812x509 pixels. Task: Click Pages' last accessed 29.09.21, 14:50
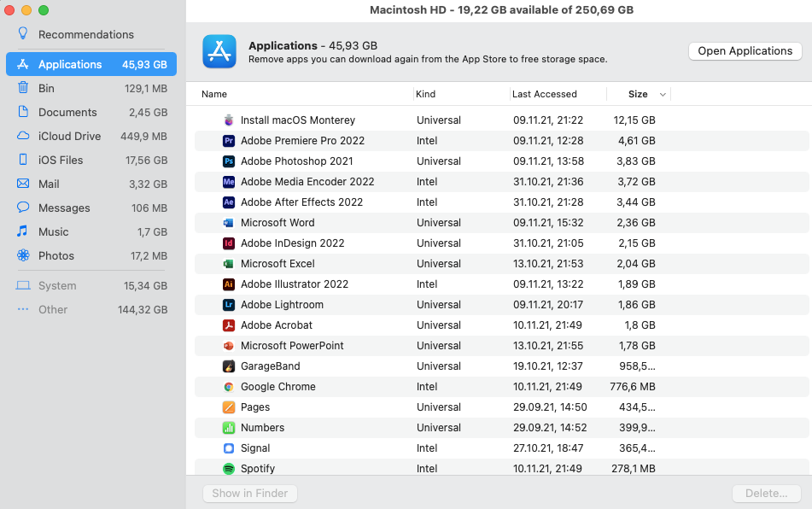pyautogui.click(x=550, y=407)
